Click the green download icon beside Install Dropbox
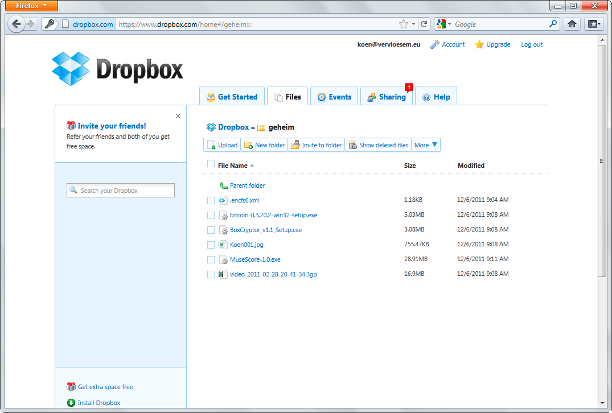 click(x=71, y=402)
